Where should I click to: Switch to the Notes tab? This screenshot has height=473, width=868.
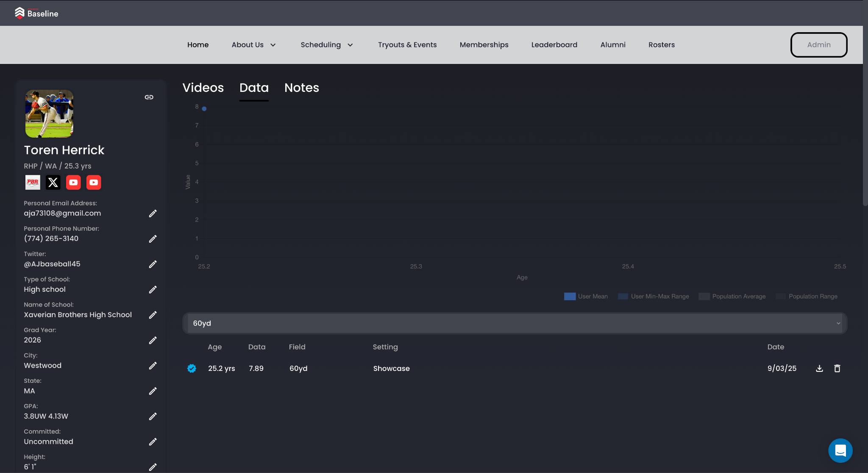pos(301,88)
